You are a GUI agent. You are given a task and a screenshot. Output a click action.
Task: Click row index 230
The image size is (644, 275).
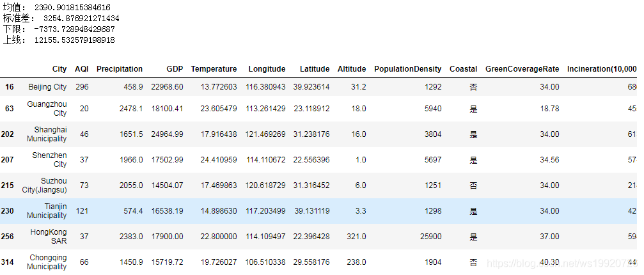click(8, 211)
